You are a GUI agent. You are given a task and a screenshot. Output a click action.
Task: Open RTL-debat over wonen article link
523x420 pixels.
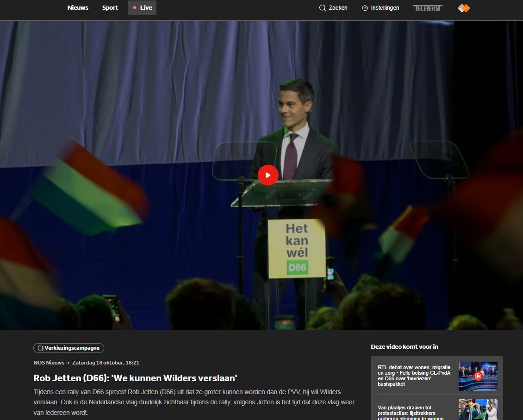point(414,376)
